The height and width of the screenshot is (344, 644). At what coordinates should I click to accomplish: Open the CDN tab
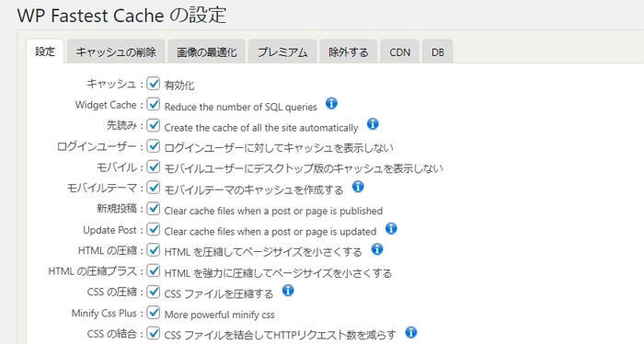pos(399,52)
